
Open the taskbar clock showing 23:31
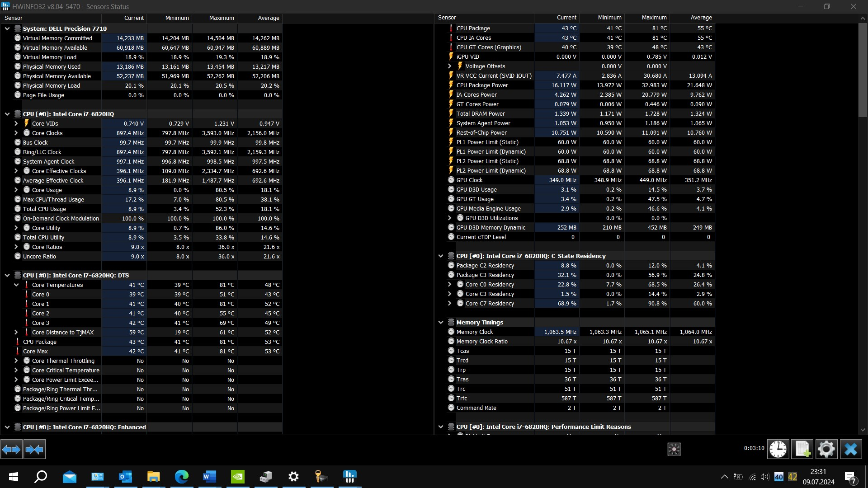(818, 477)
